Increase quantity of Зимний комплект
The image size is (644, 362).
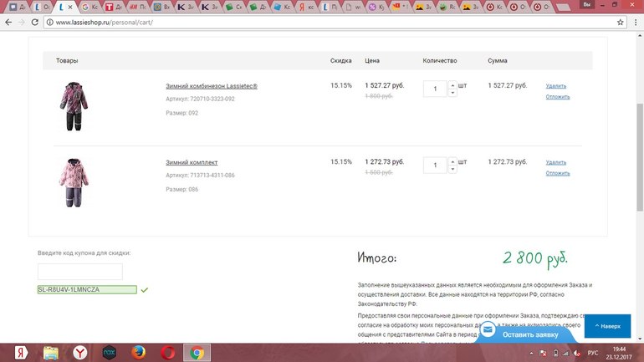(452, 161)
